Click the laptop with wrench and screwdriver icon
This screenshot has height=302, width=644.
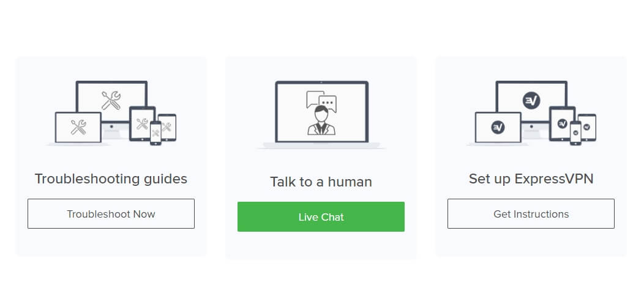pyautogui.click(x=78, y=128)
